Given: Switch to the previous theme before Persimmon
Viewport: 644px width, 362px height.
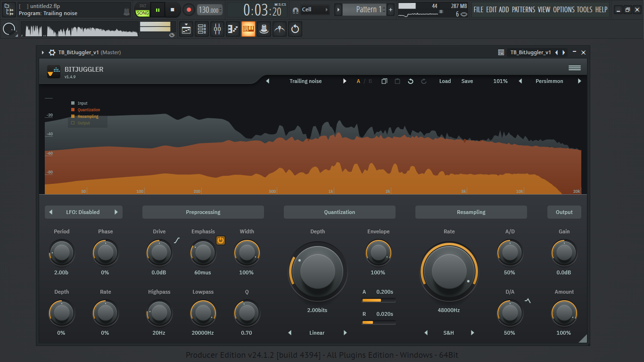Looking at the screenshot, I should point(520,81).
